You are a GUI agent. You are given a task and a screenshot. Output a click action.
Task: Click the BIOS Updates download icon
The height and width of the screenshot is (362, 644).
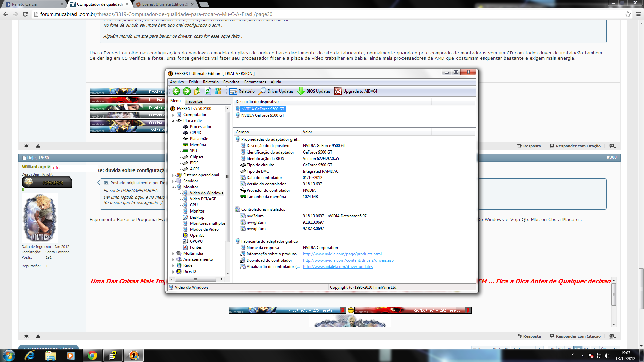coord(301,91)
